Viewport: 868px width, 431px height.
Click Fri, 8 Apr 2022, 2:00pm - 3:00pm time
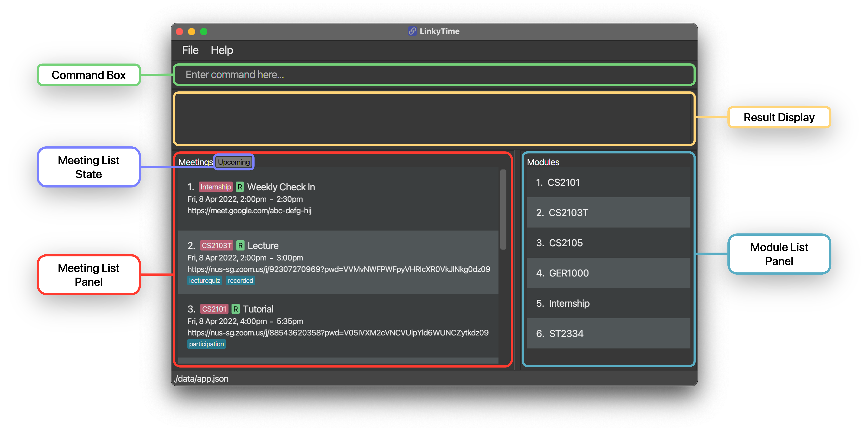(245, 258)
